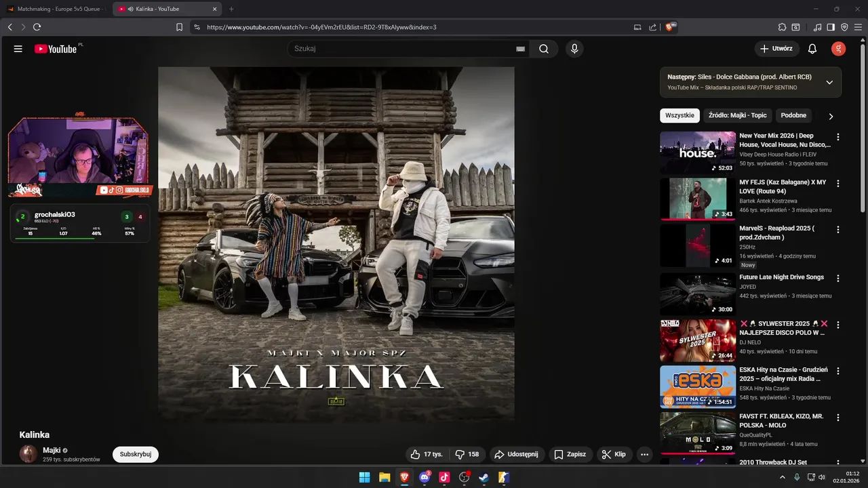
Task: Open FAVST FT. KBLEAX - MOLO title
Action: click(x=781, y=420)
